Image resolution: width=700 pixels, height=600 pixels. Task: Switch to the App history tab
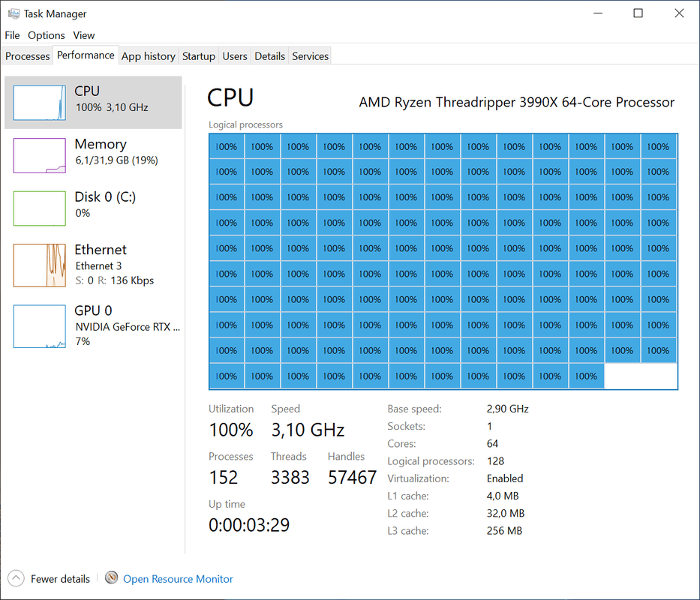(148, 55)
